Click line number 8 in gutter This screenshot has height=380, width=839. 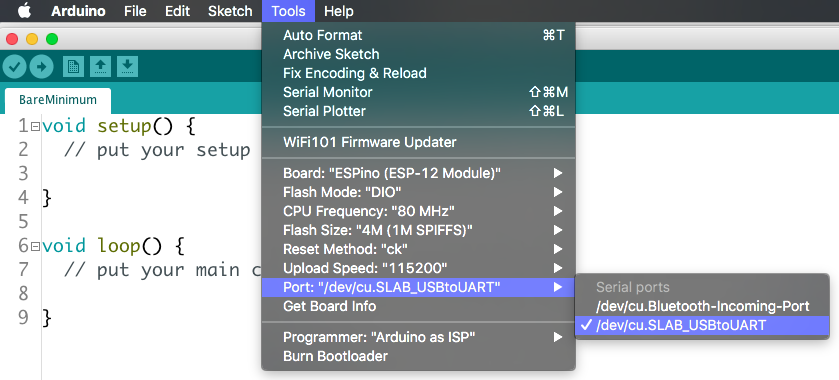23,293
